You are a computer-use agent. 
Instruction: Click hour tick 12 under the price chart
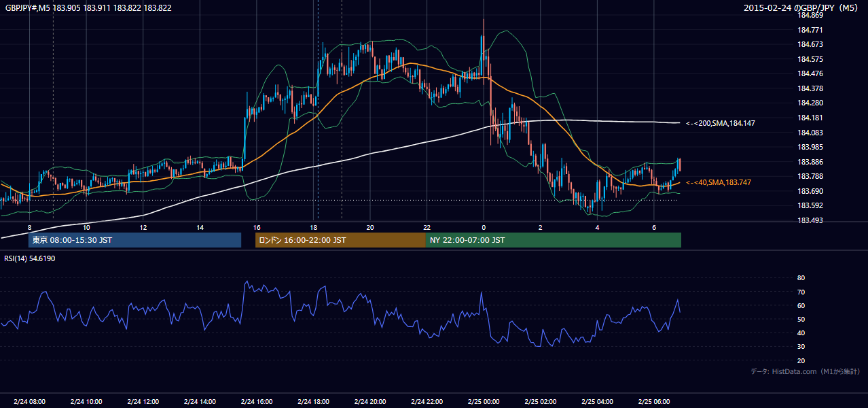[143, 227]
